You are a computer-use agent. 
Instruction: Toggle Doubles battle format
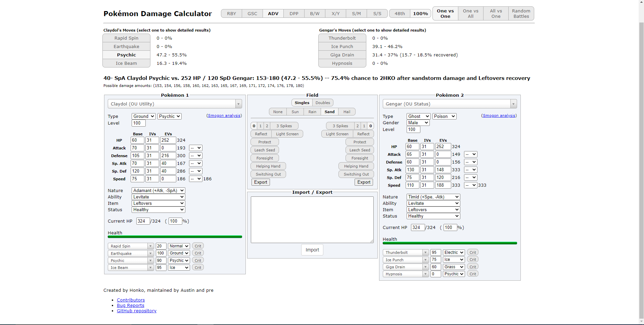323,103
